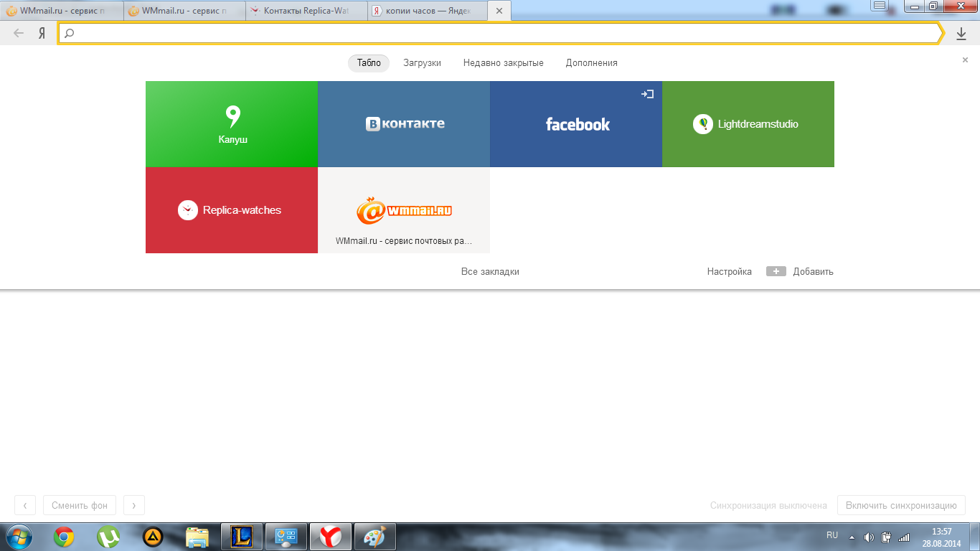The height and width of the screenshot is (551, 980).
Task: Click Включить синхронизацию button
Action: 901,505
